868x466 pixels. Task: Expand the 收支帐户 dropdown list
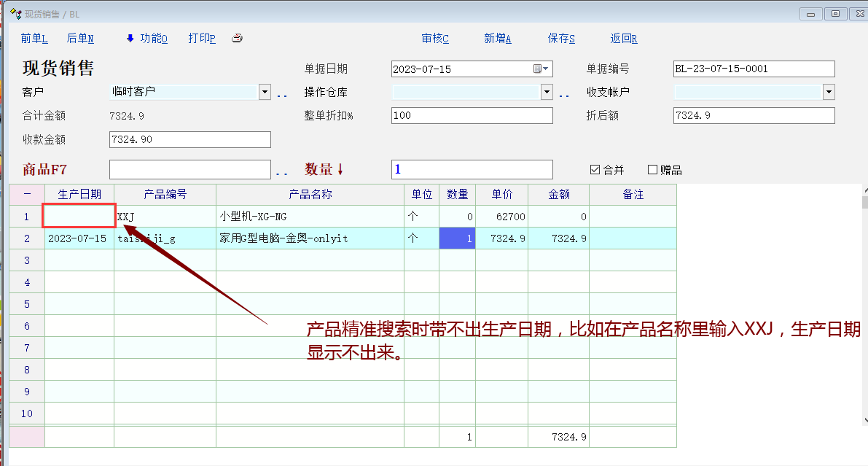(x=829, y=92)
